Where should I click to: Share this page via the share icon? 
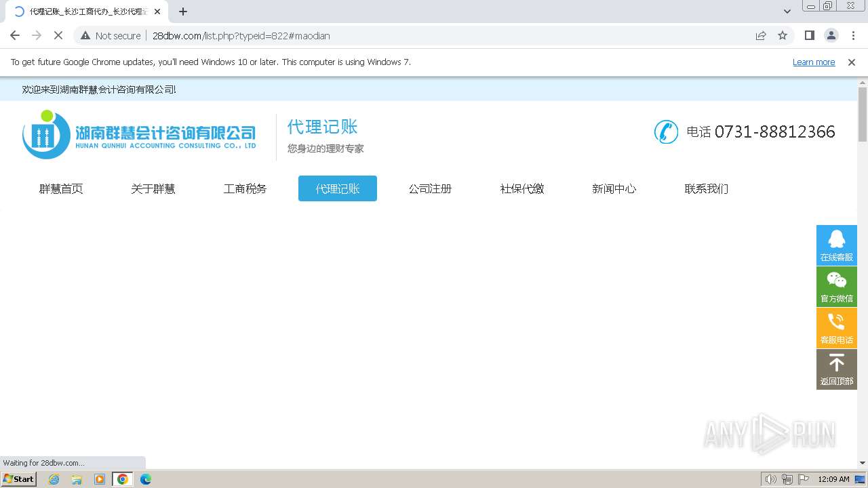[761, 35]
